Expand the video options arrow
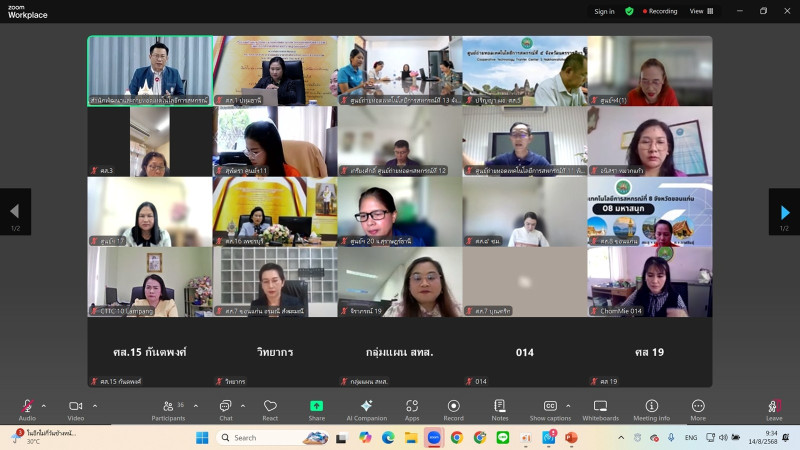Screen dimensions: 800x450 (x=95, y=405)
